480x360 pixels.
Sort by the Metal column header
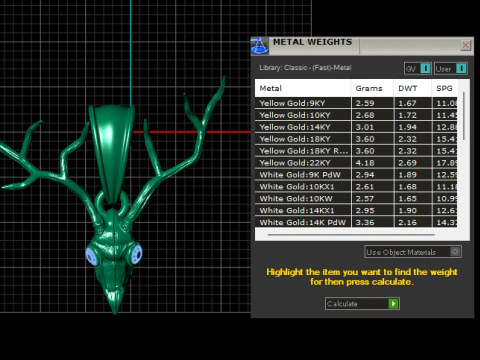[303, 88]
